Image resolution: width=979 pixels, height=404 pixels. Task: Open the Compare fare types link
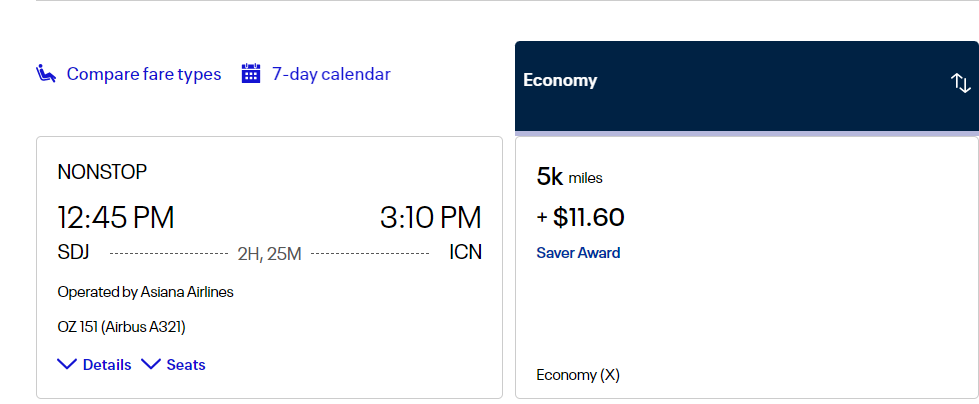pos(144,74)
